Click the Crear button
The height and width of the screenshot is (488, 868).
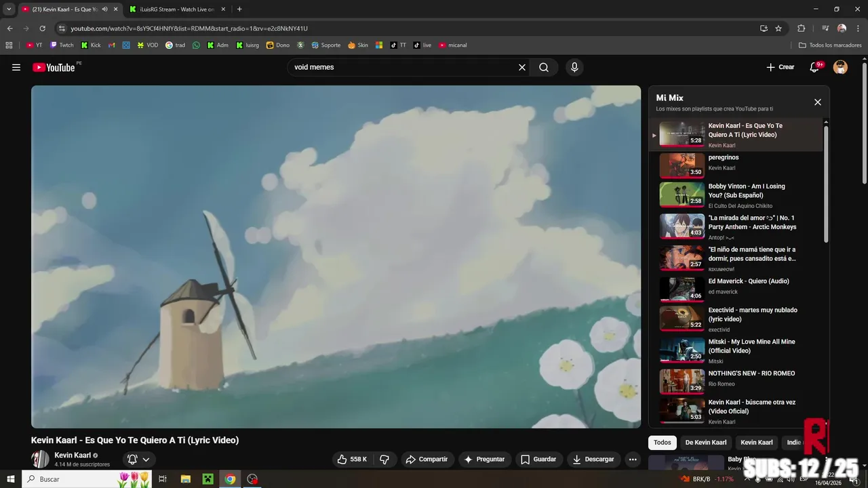point(780,67)
